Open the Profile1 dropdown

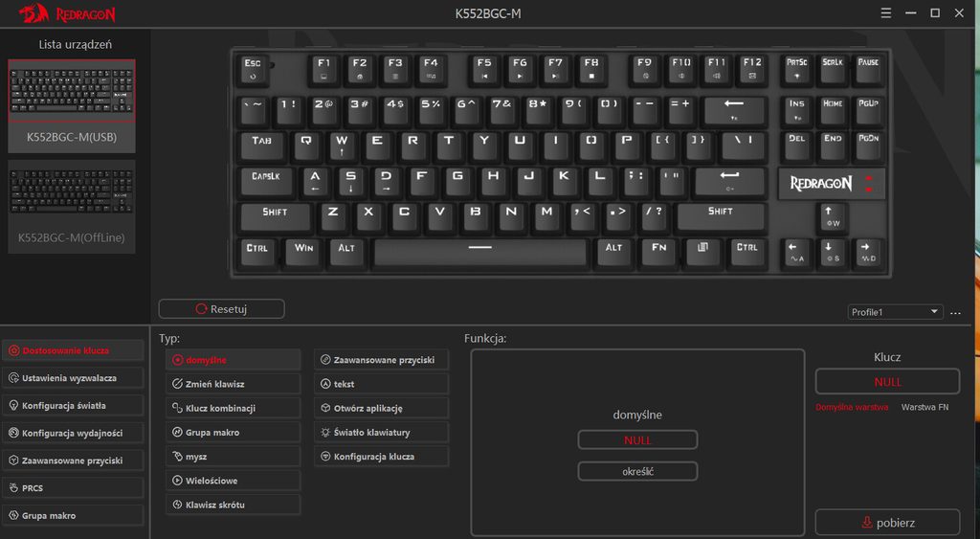point(895,312)
